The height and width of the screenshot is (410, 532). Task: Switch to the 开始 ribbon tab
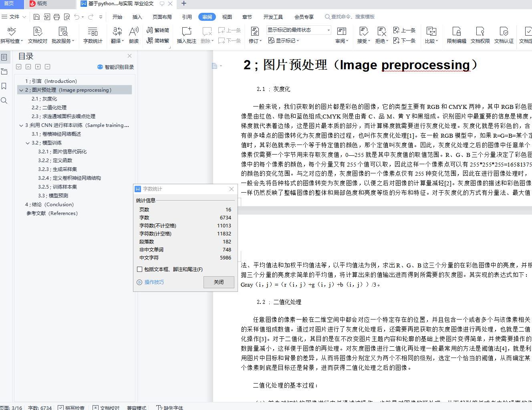pyautogui.click(x=117, y=17)
